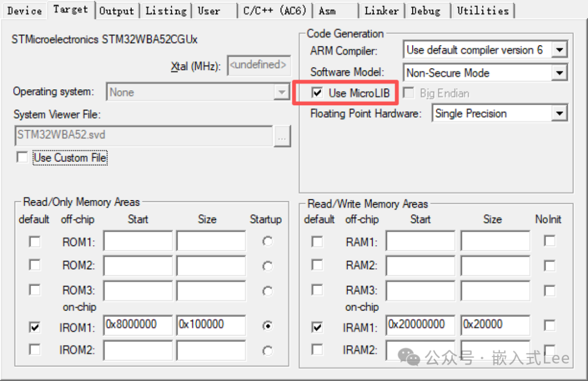
Task: Select the ROM1 Startup radio button
Action: point(267,241)
